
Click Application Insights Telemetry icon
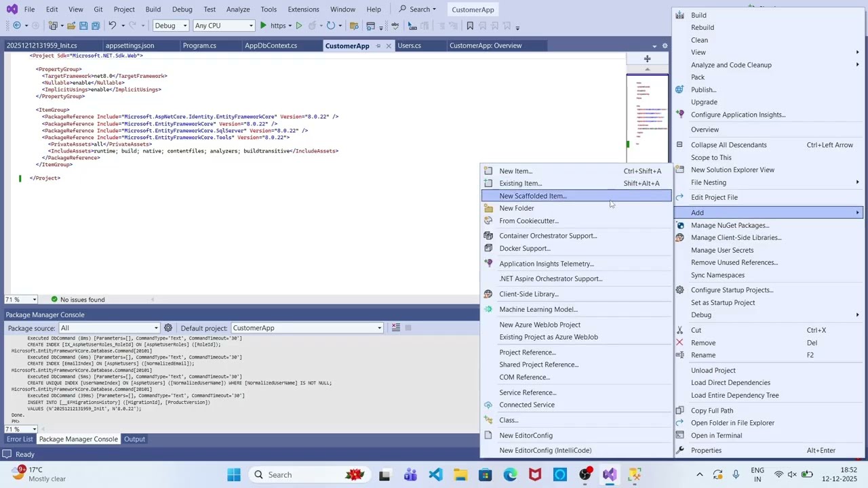tap(488, 264)
